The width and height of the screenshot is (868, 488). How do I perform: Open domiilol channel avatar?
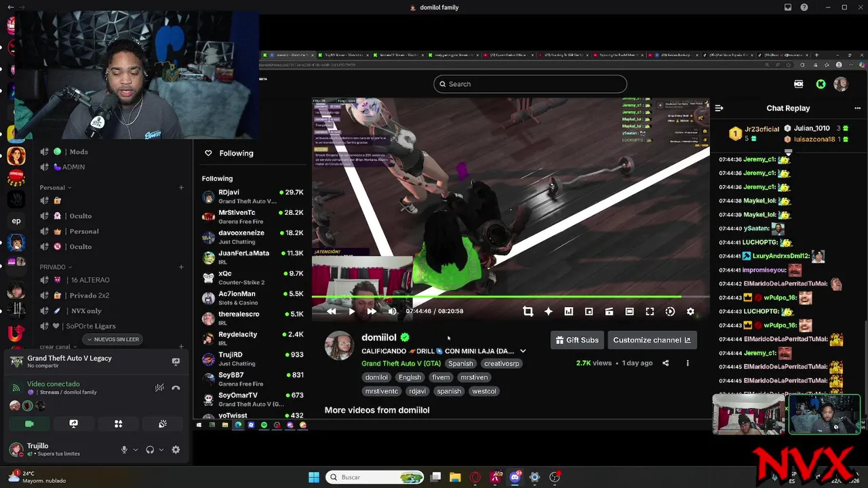[x=339, y=346]
